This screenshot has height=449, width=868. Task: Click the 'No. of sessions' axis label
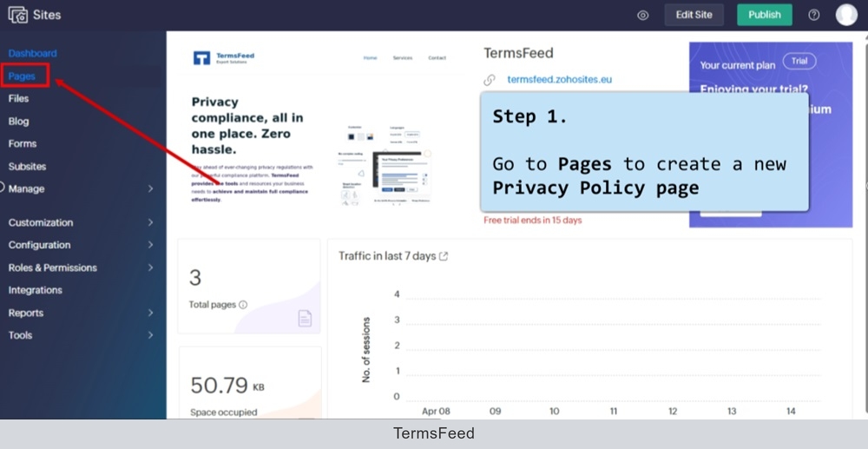(x=366, y=350)
